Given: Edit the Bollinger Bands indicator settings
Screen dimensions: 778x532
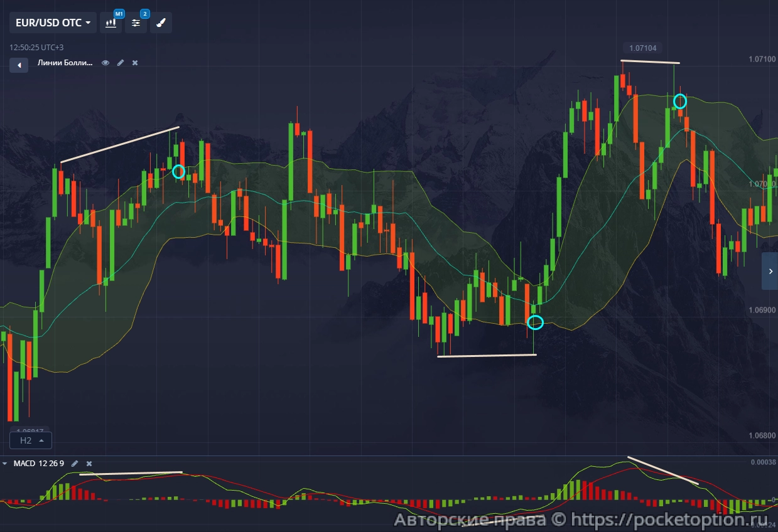Looking at the screenshot, I should (x=121, y=63).
